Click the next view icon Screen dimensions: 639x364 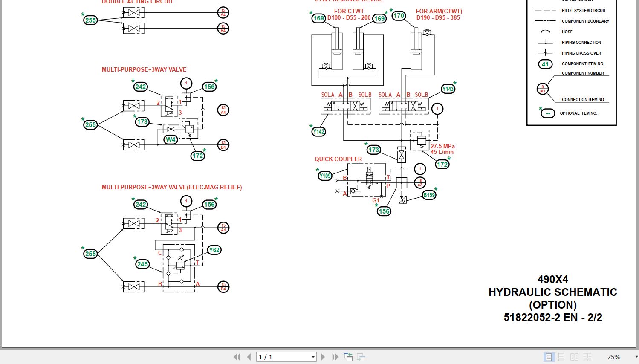click(x=361, y=357)
